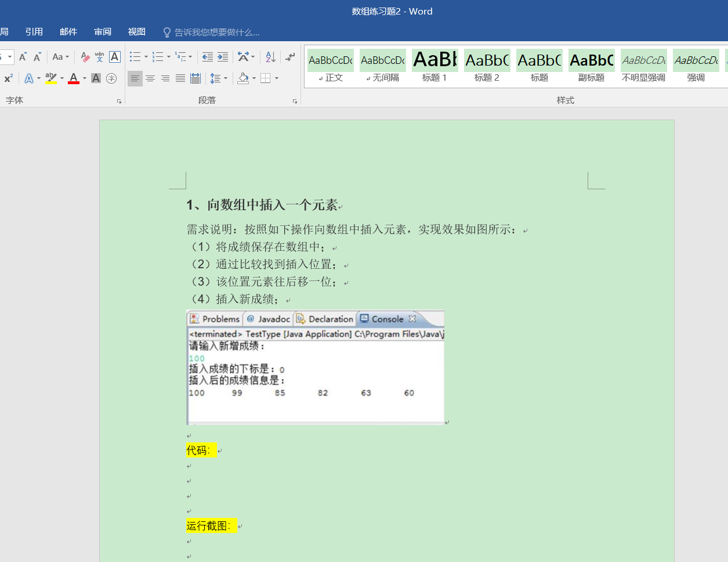Apply a multilevel list
Image resolution: width=728 pixels, height=562 pixels.
tap(180, 57)
